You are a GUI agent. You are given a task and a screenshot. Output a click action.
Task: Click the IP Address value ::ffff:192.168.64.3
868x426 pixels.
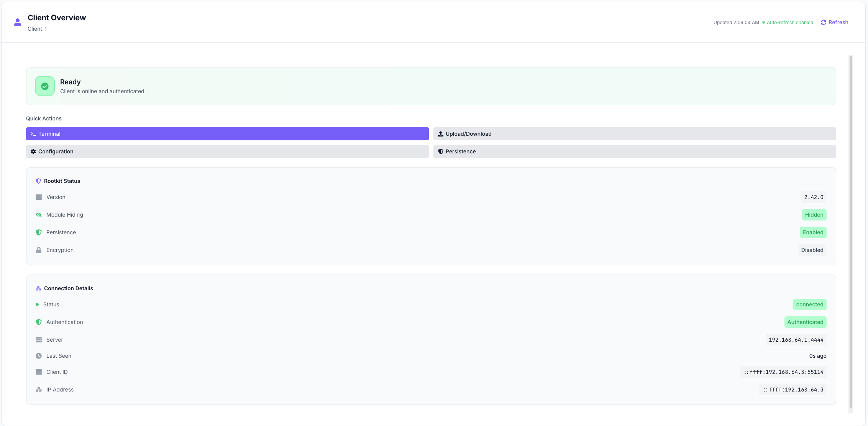793,390
